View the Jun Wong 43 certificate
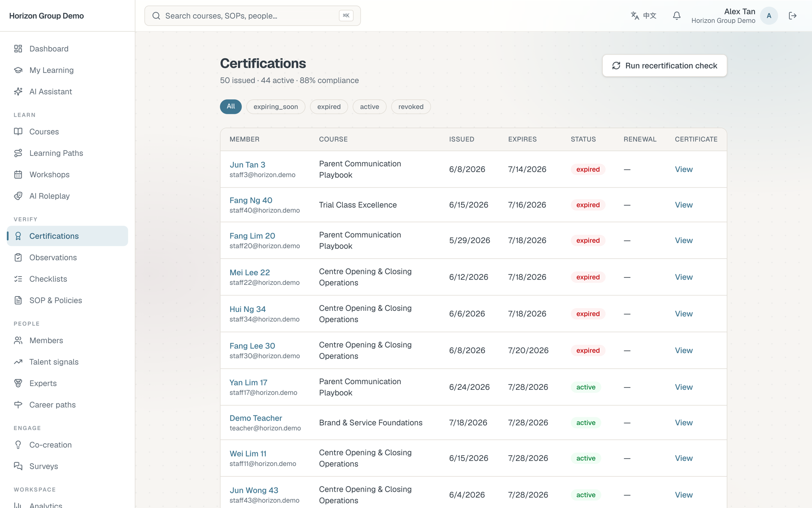The image size is (812, 508). click(x=683, y=495)
